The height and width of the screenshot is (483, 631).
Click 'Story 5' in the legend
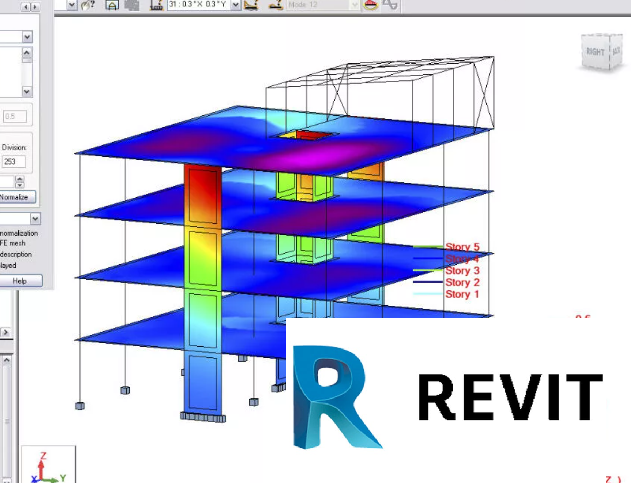tap(462, 247)
